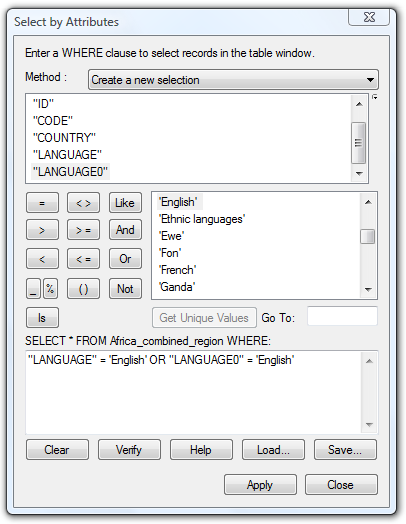Click the And operator button
The width and height of the screenshot is (406, 524).
click(x=125, y=230)
